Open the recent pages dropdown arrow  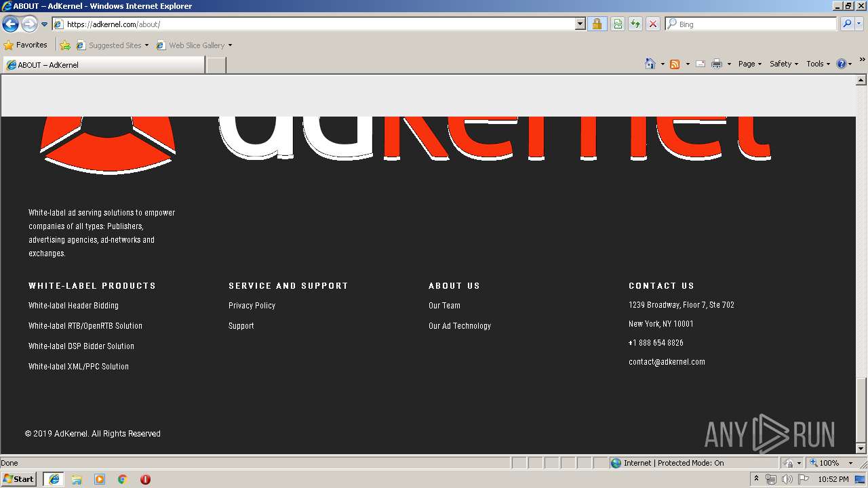44,24
